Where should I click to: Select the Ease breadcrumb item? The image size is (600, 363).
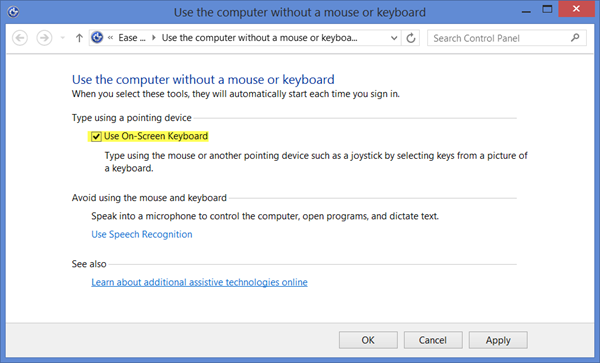click(132, 37)
